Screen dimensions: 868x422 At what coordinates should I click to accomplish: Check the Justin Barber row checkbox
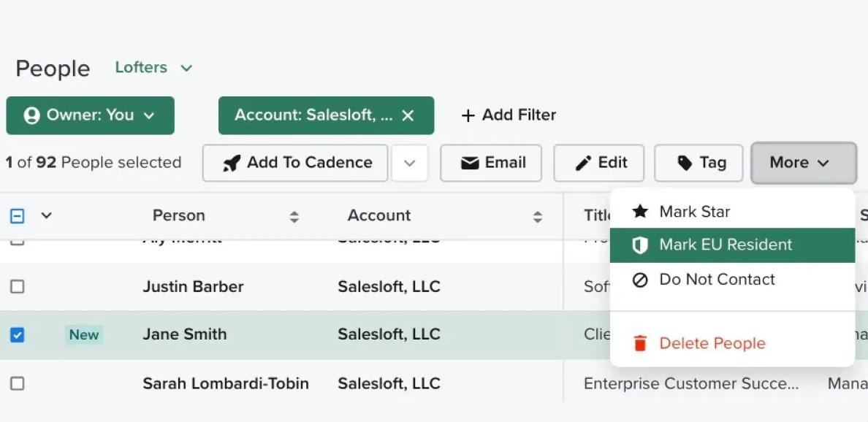(x=18, y=286)
